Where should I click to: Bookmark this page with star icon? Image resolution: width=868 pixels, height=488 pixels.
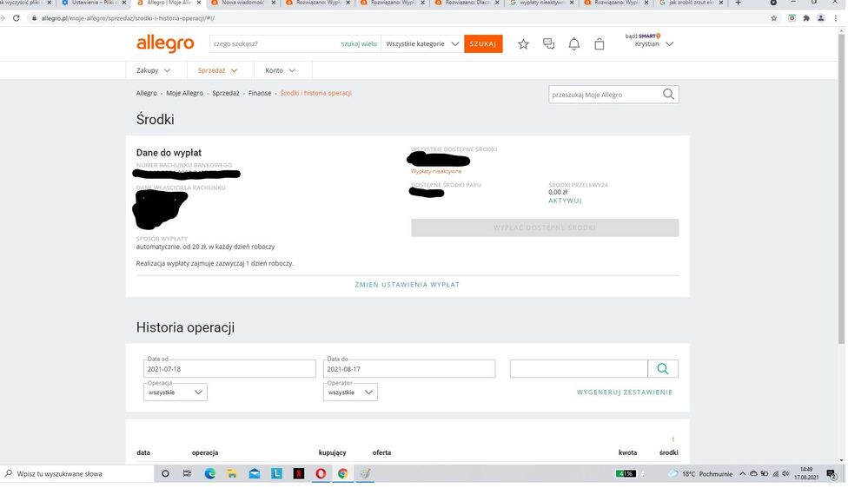click(774, 17)
